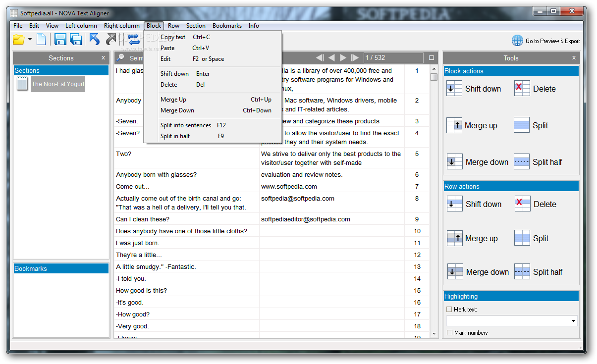Click the table's scrollbar up arrow
The image size is (597, 364).
[434, 69]
